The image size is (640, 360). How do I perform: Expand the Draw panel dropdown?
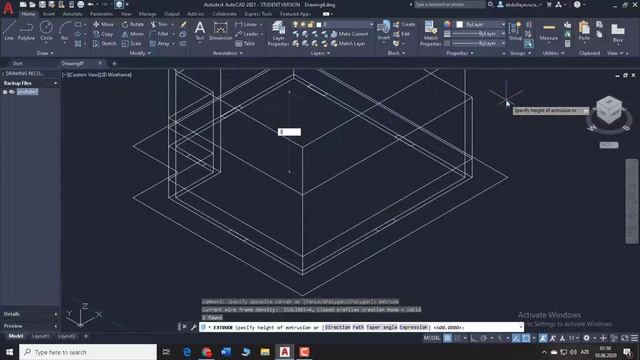(x=45, y=53)
